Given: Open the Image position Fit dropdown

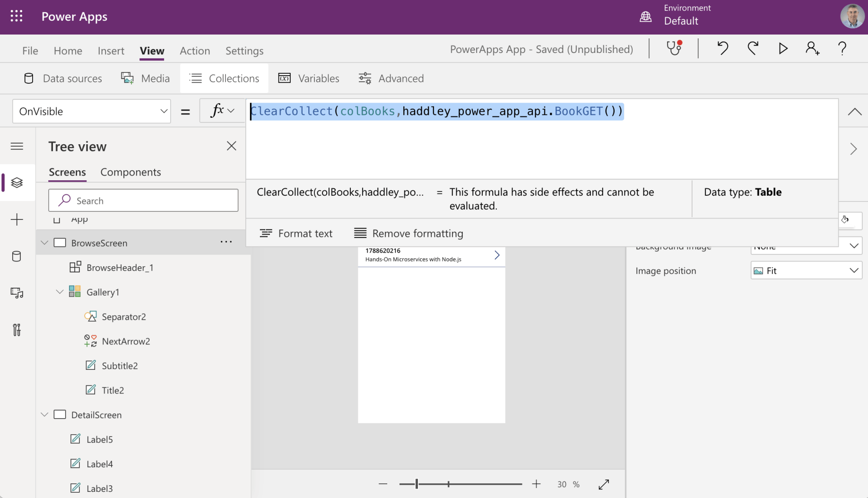Looking at the screenshot, I should click(806, 271).
